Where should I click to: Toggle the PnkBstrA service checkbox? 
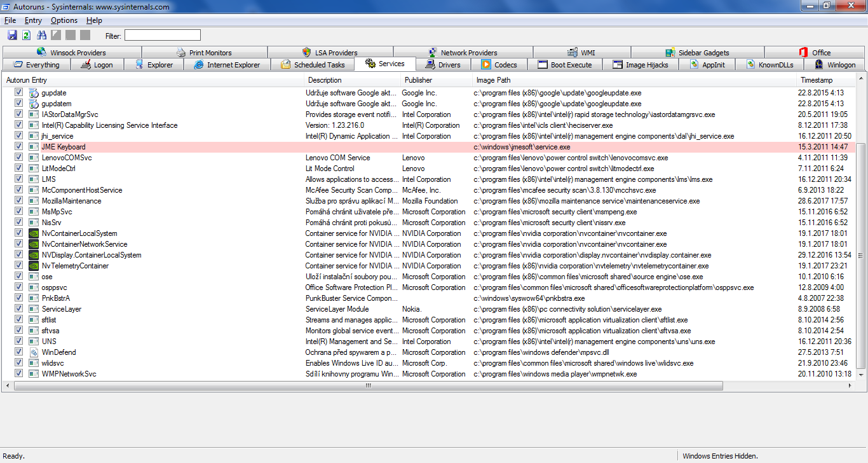(18, 298)
